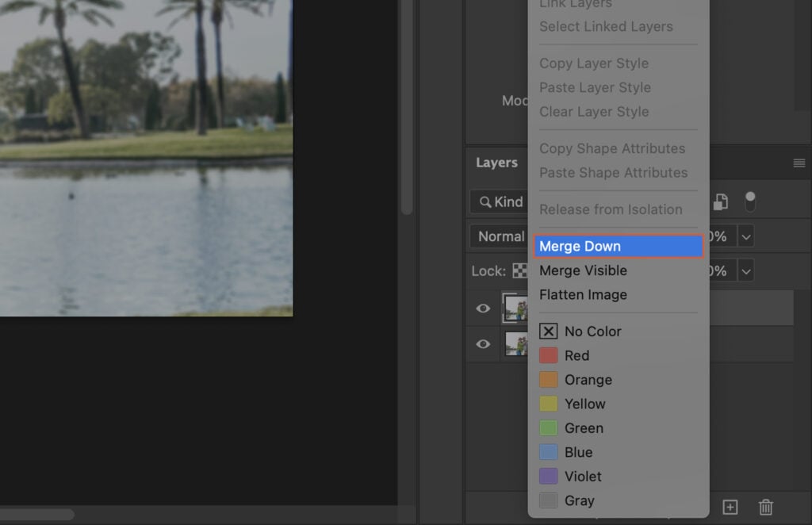This screenshot has width=812, height=525.
Task: Open the Layers panel flyout menu
Action: [x=799, y=163]
